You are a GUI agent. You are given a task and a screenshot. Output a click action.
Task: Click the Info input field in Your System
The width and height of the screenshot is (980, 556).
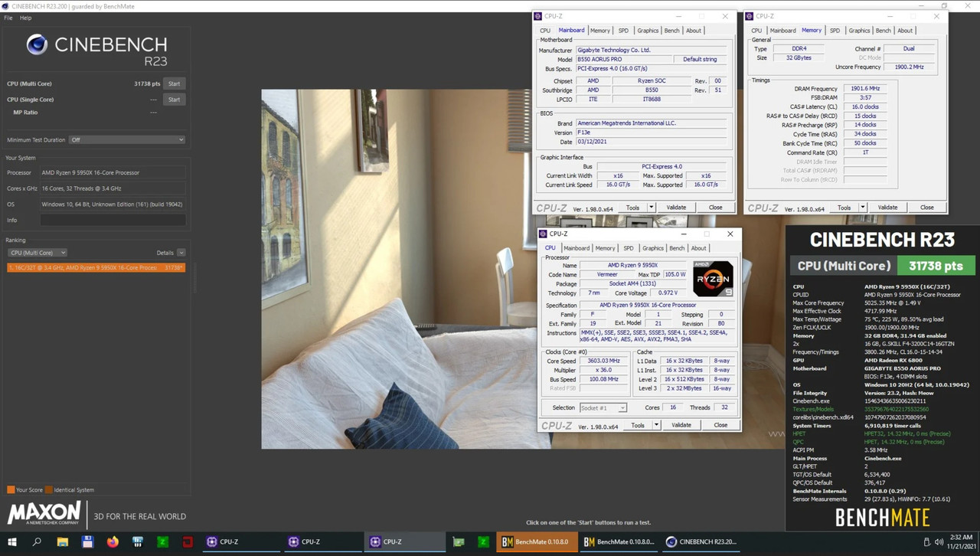113,220
